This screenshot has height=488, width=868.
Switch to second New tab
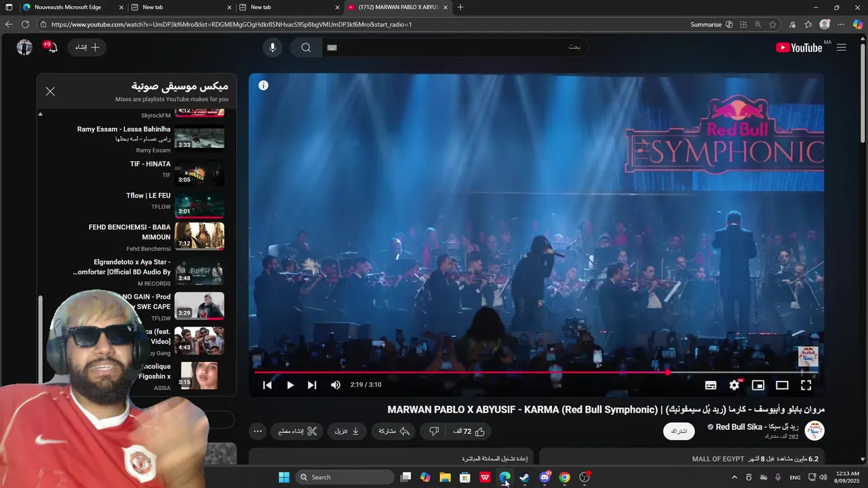[290, 7]
